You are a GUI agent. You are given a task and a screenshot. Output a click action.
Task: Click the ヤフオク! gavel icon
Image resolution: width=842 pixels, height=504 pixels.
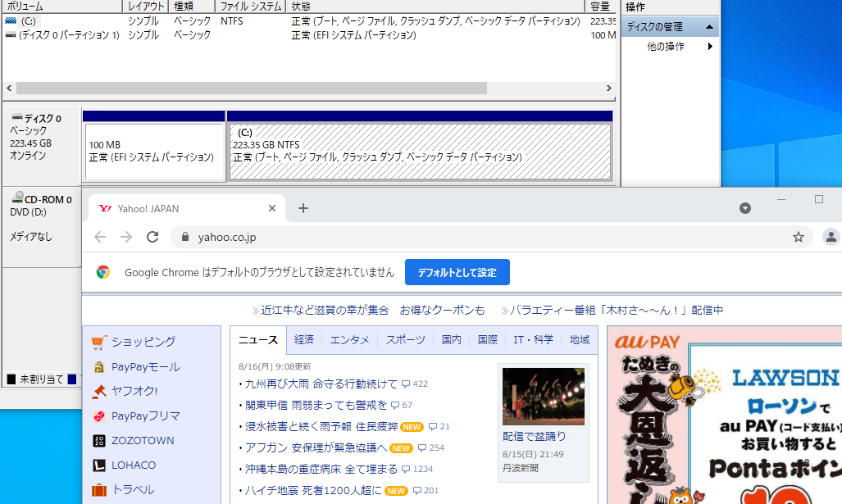(99, 392)
